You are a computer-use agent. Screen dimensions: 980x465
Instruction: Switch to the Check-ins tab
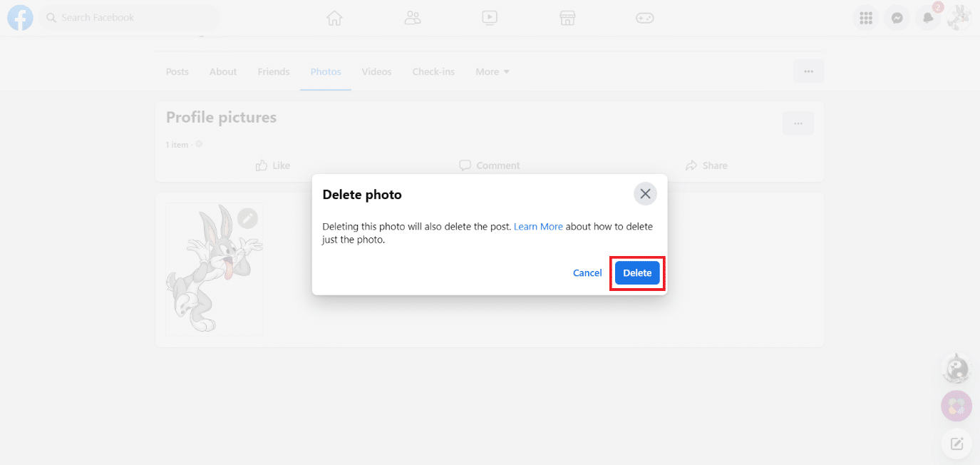tap(433, 71)
